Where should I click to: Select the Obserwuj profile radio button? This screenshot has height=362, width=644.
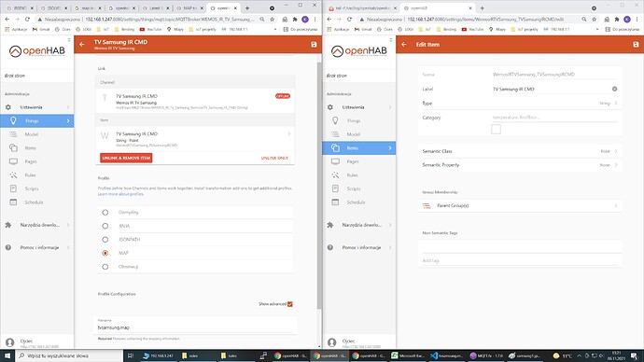click(x=105, y=267)
